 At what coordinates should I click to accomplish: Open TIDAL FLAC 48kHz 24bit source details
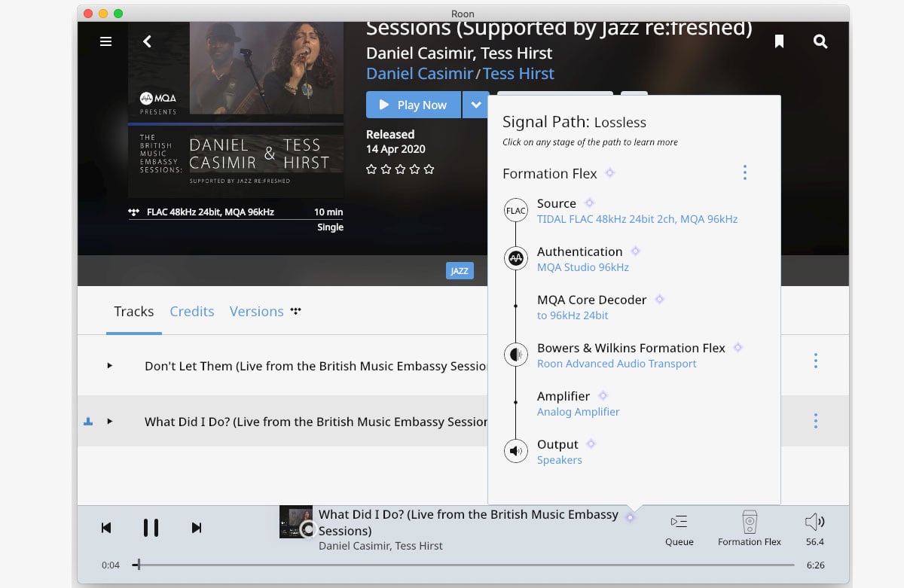pos(637,219)
